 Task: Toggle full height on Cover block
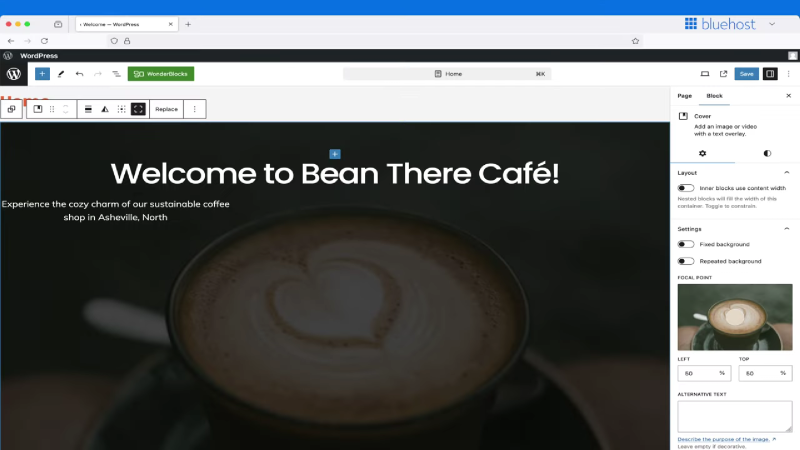click(x=138, y=109)
